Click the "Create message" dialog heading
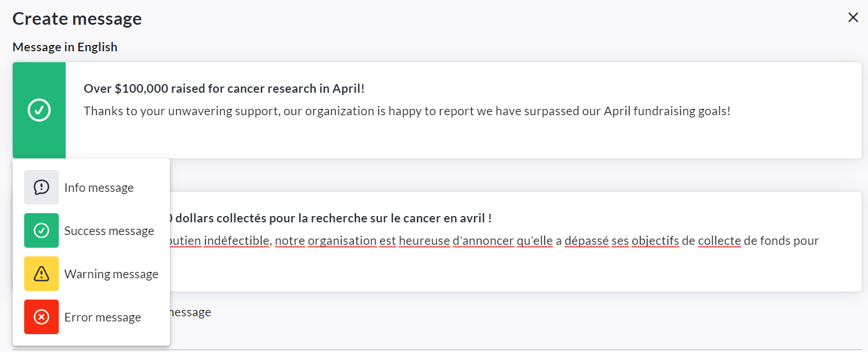The width and height of the screenshot is (868, 352). coord(77,18)
